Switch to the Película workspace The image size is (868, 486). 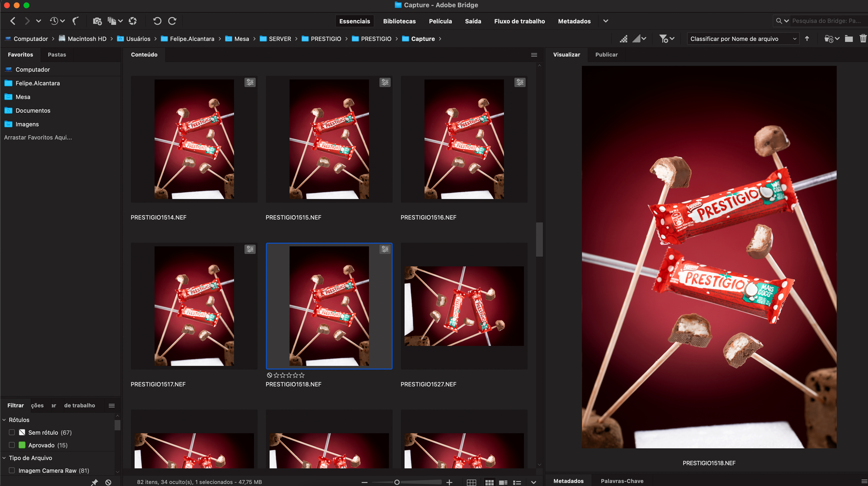(440, 21)
